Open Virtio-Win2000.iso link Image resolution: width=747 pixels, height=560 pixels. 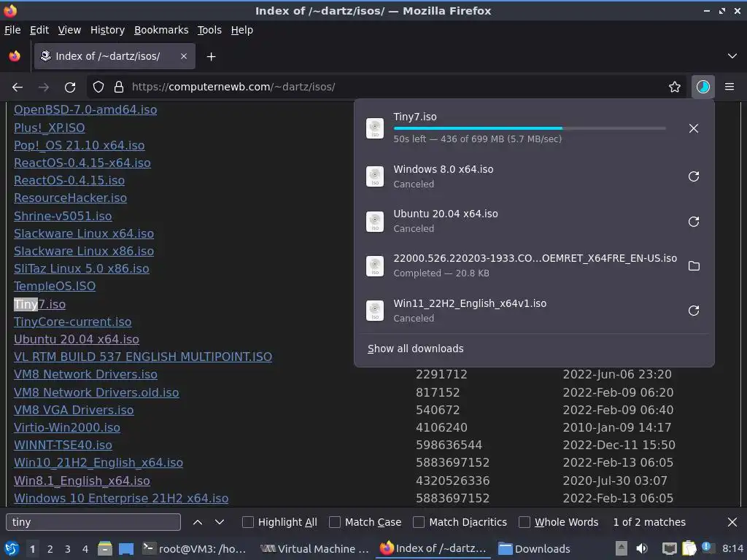tap(66, 427)
